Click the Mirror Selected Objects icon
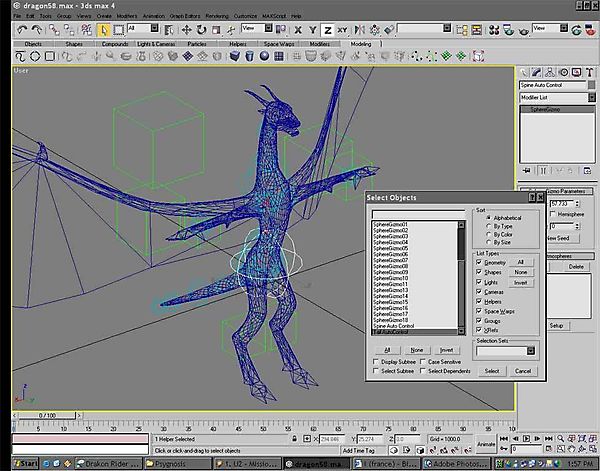The width and height of the screenshot is (600, 471). click(360, 29)
